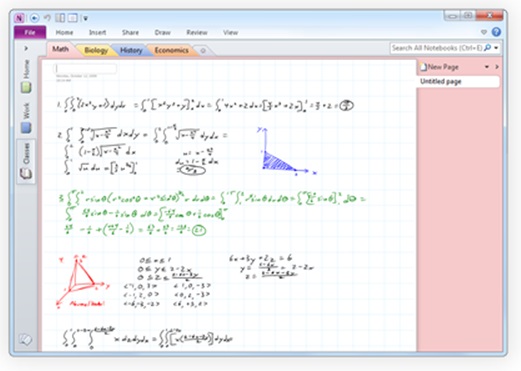The image size is (521, 371).
Task: Collapse the page tabs pane arrow
Action: coord(497,67)
